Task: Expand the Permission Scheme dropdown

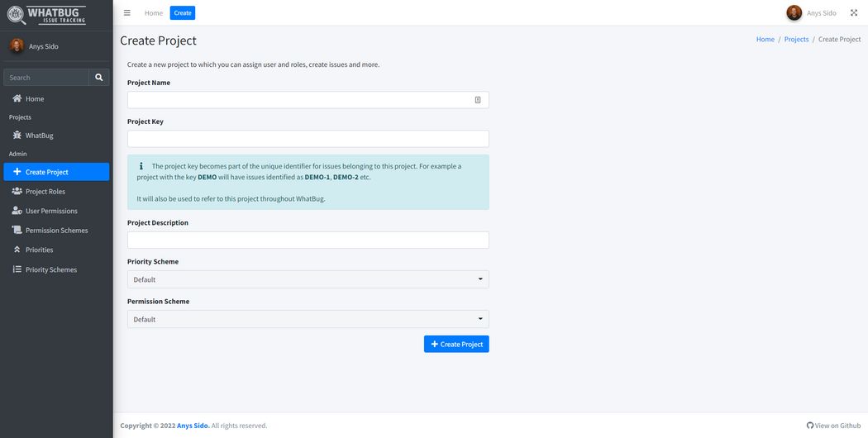Action: 308,319
